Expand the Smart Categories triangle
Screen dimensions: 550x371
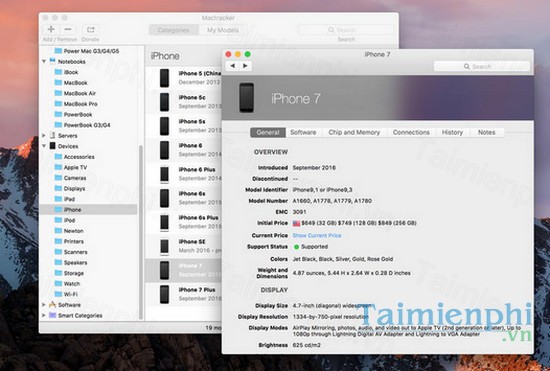click(x=44, y=315)
